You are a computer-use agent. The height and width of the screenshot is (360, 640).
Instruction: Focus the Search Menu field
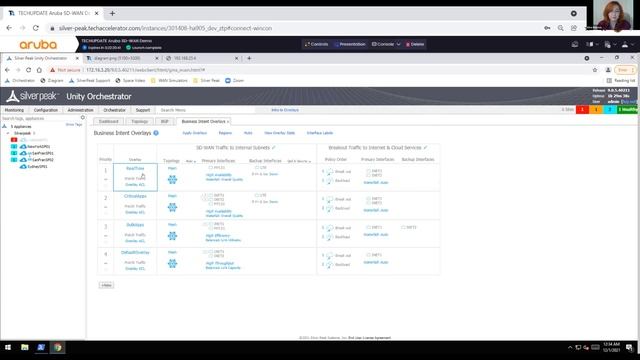206,110
